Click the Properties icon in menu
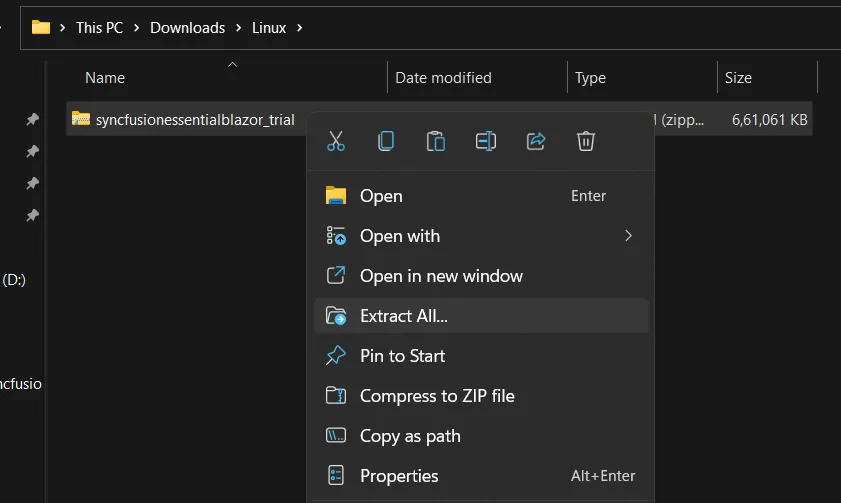This screenshot has width=841, height=503. (x=336, y=475)
